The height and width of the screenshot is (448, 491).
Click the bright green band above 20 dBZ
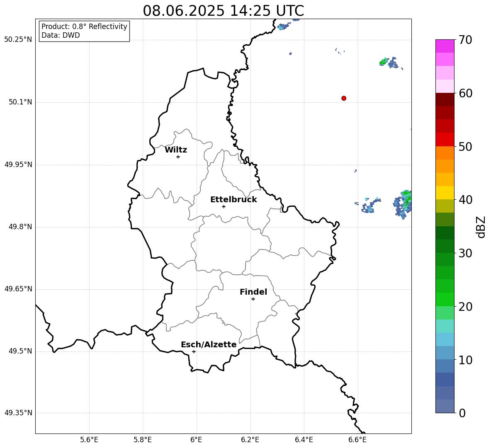pyautogui.click(x=445, y=299)
